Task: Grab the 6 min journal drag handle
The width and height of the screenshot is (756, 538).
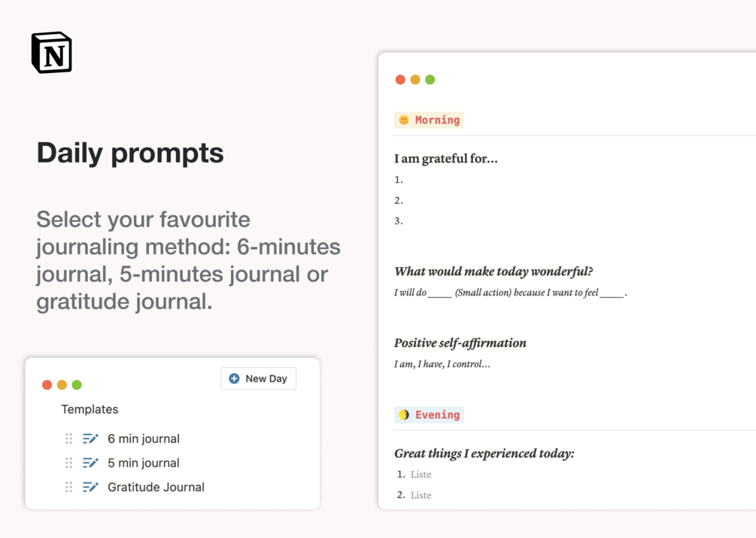Action: tap(68, 439)
